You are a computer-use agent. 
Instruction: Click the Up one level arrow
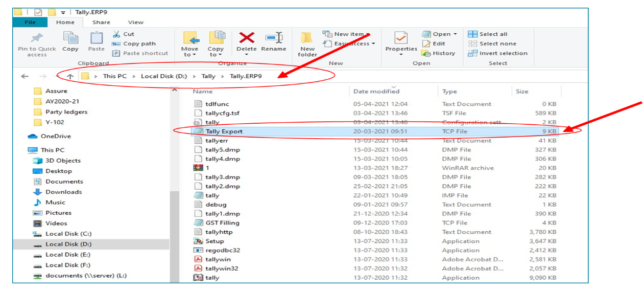[70, 76]
